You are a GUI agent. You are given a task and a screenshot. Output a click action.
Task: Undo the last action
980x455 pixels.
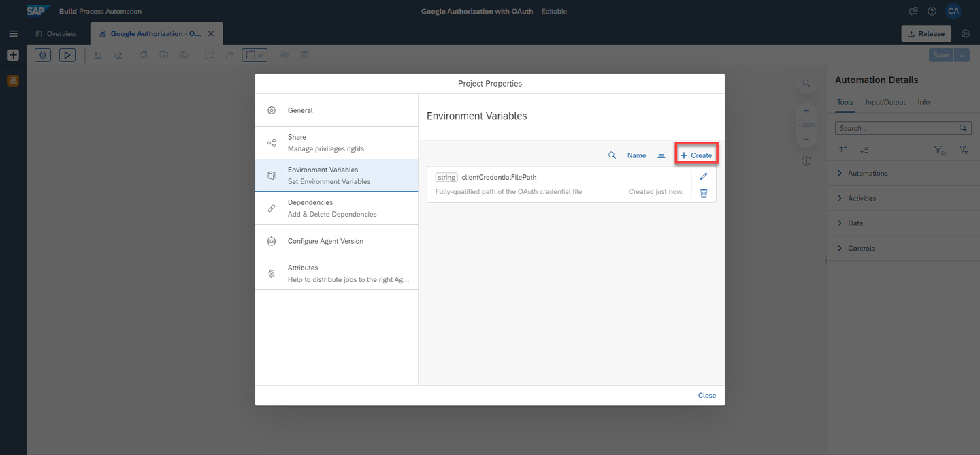[98, 55]
